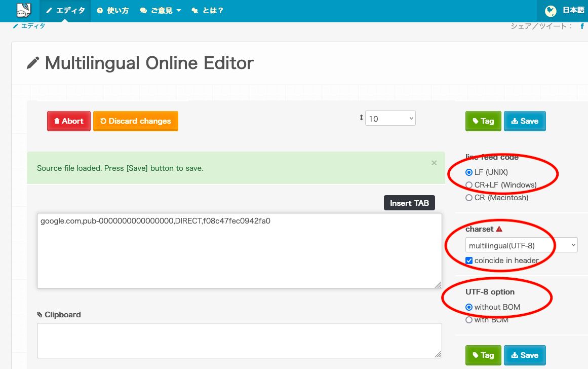Open the row count dropdown showing 10
This screenshot has height=369, width=588.
(x=390, y=119)
